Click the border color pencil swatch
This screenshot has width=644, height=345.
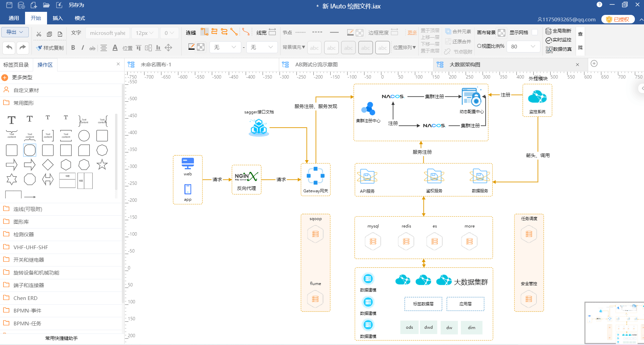coord(351,32)
